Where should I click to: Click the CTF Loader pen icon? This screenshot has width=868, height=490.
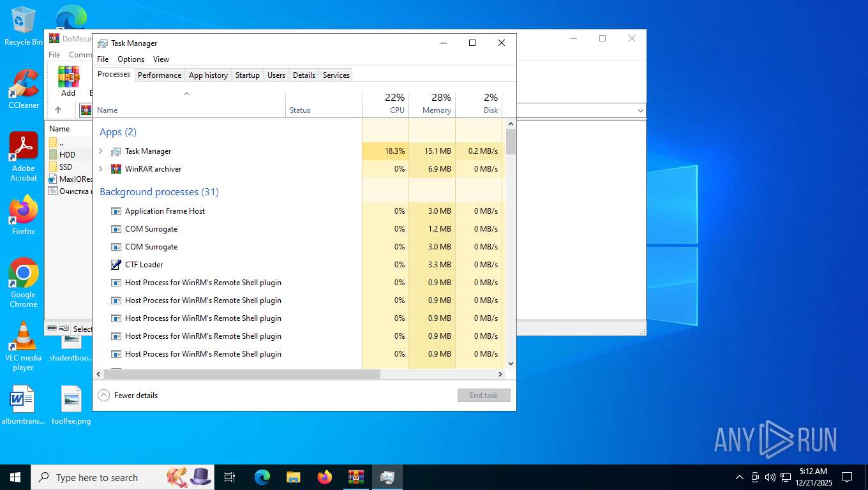click(x=116, y=265)
